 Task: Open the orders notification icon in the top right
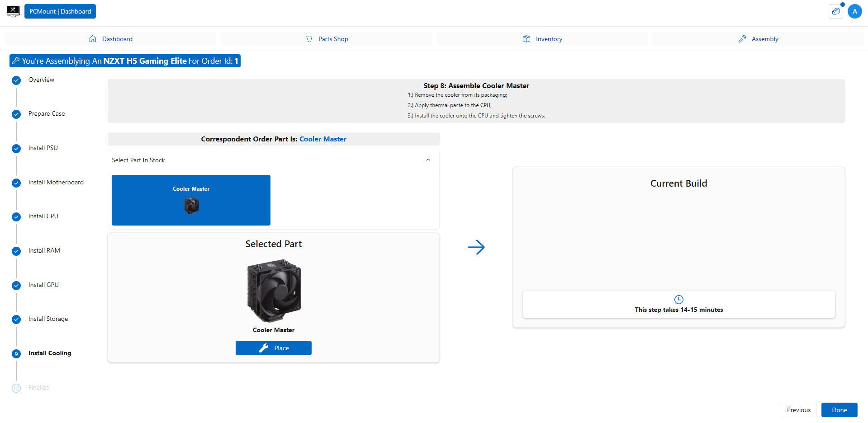coord(836,11)
